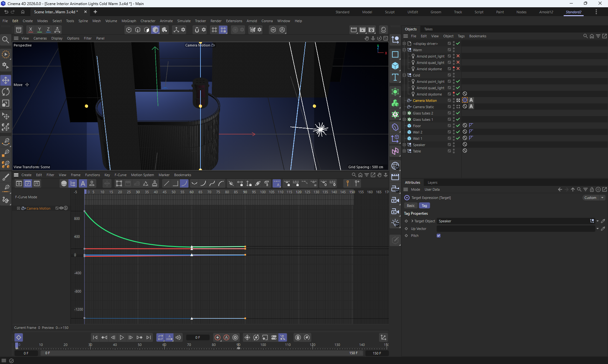Switch to the Takes tab
The height and width of the screenshot is (364, 608).
[428, 29]
